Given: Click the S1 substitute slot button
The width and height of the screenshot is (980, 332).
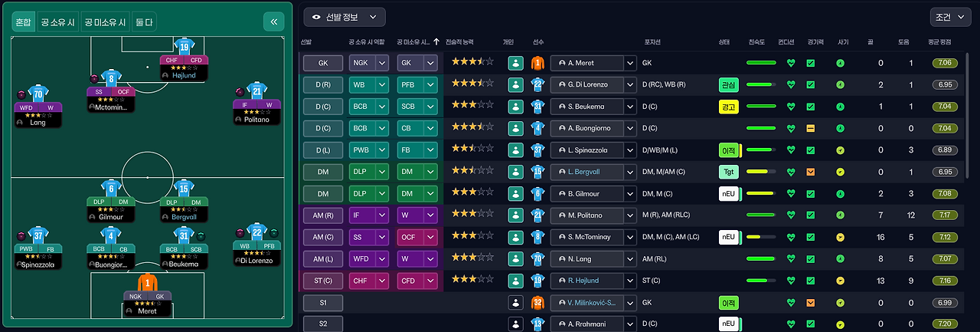Looking at the screenshot, I should coord(322,303).
